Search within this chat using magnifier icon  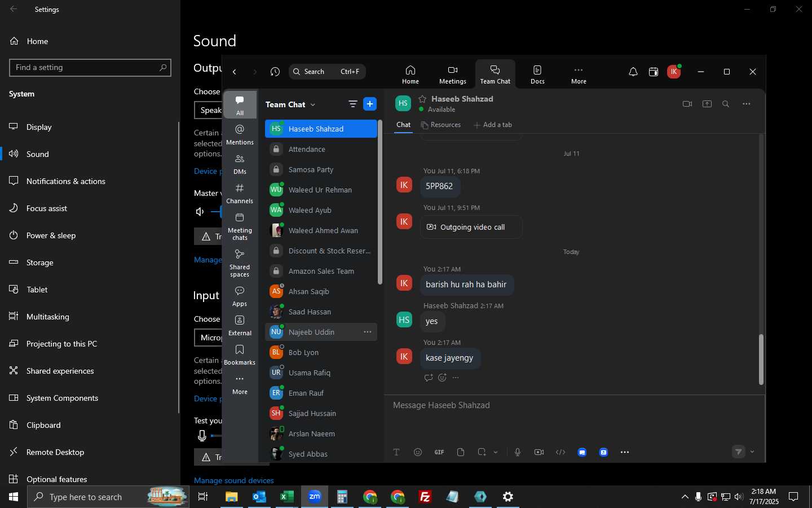pos(726,104)
